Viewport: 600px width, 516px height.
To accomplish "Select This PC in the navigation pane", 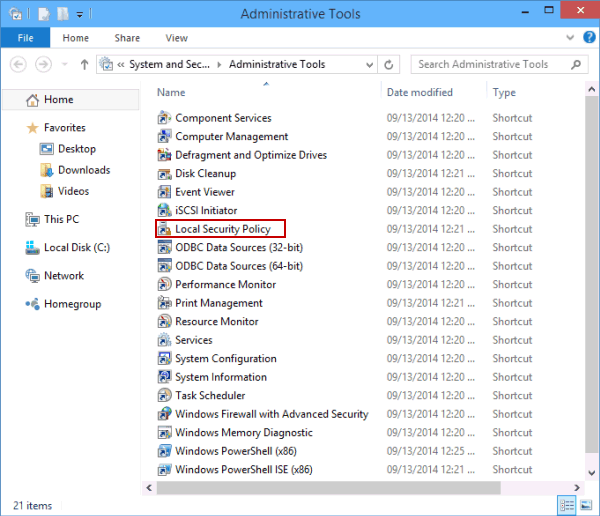I will tap(61, 219).
